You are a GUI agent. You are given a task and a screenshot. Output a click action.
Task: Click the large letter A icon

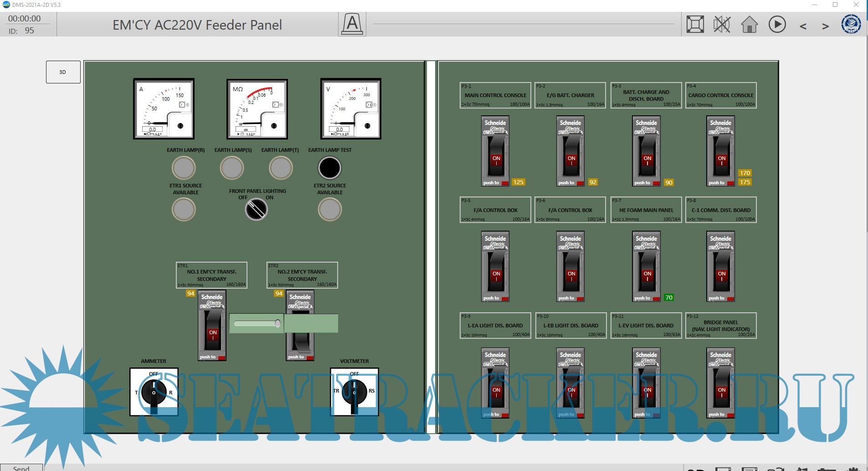pyautogui.click(x=352, y=24)
